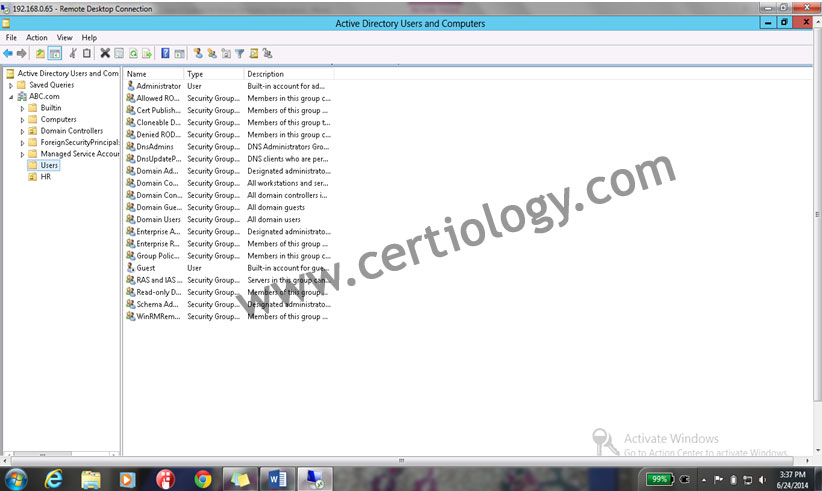This screenshot has height=491, width=822.
Task: Click the Windows Start orb
Action: coord(16,479)
